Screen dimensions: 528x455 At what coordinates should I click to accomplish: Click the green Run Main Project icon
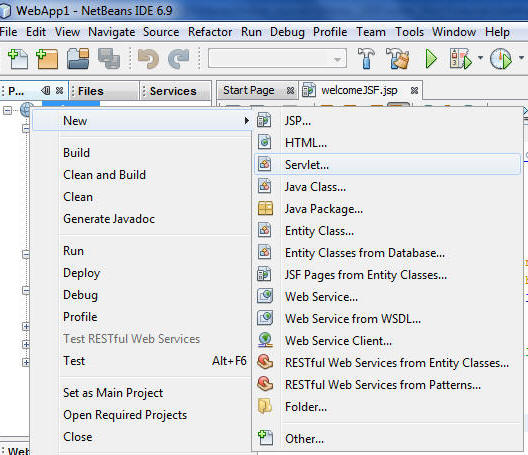point(431,59)
